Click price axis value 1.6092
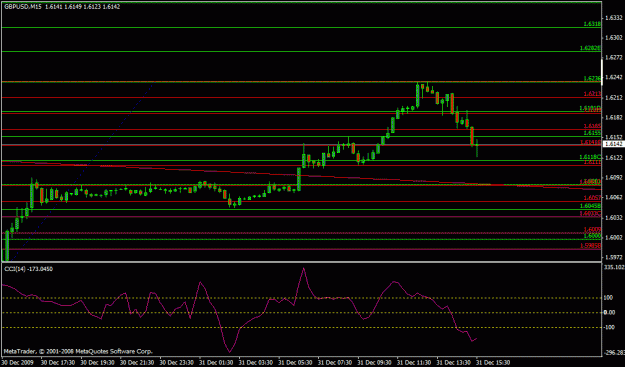This screenshot has height=367, width=625. (614, 177)
